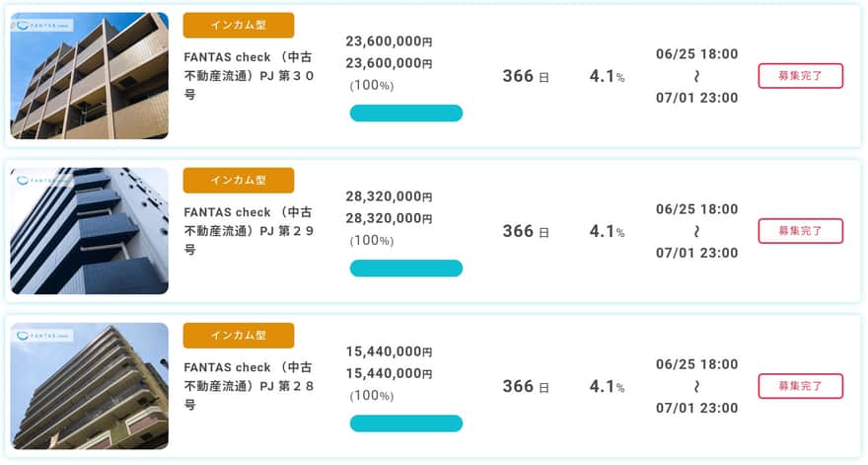Click the progress bar under 28,320,000円
The width and height of the screenshot is (868, 465).
point(406,269)
